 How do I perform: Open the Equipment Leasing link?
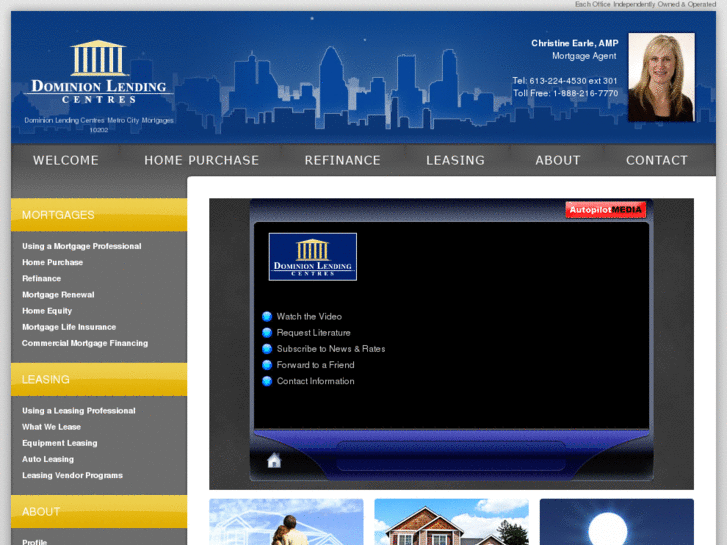[60, 443]
